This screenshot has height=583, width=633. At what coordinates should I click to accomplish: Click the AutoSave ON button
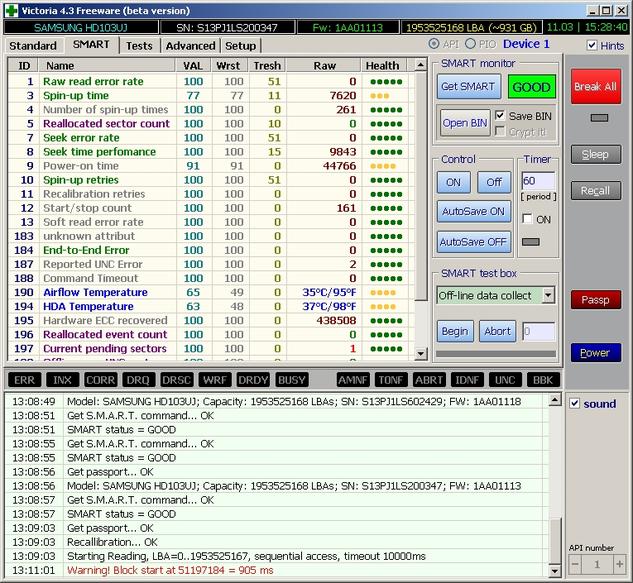[x=474, y=211]
